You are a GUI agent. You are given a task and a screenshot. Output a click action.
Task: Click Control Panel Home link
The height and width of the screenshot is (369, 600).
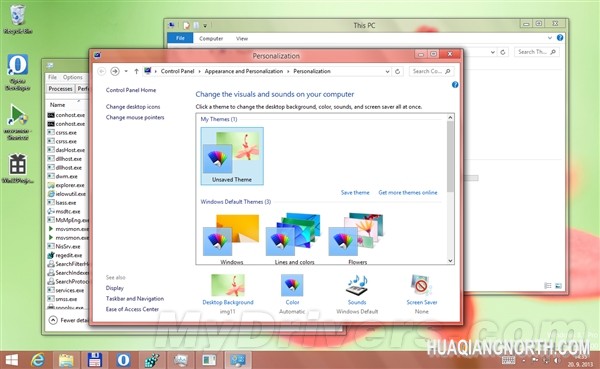point(131,90)
